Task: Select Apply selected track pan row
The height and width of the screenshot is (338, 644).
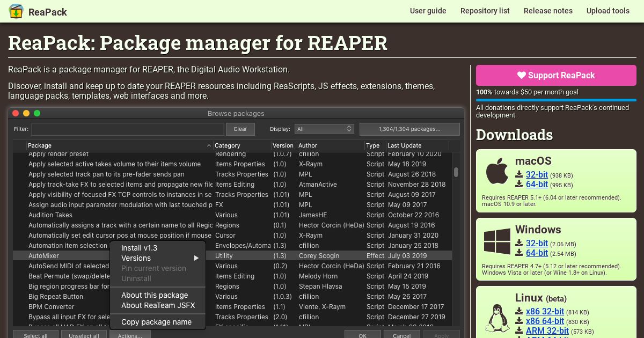Action: click(232, 174)
